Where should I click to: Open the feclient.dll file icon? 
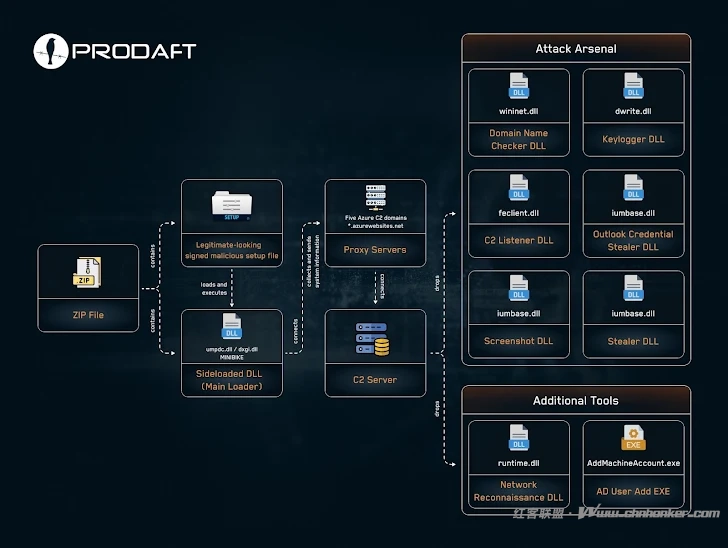click(x=519, y=189)
